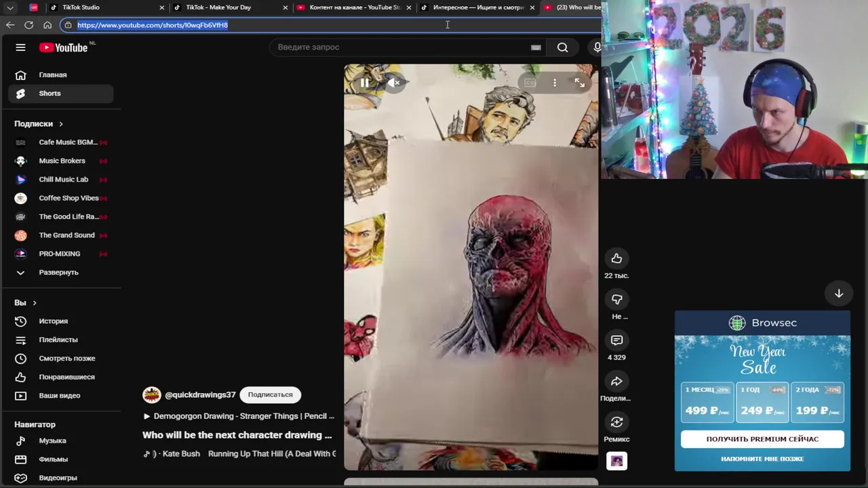This screenshot has height=488, width=868.
Task: Open the Cafe Music BGM subscription channel
Action: [x=61, y=142]
